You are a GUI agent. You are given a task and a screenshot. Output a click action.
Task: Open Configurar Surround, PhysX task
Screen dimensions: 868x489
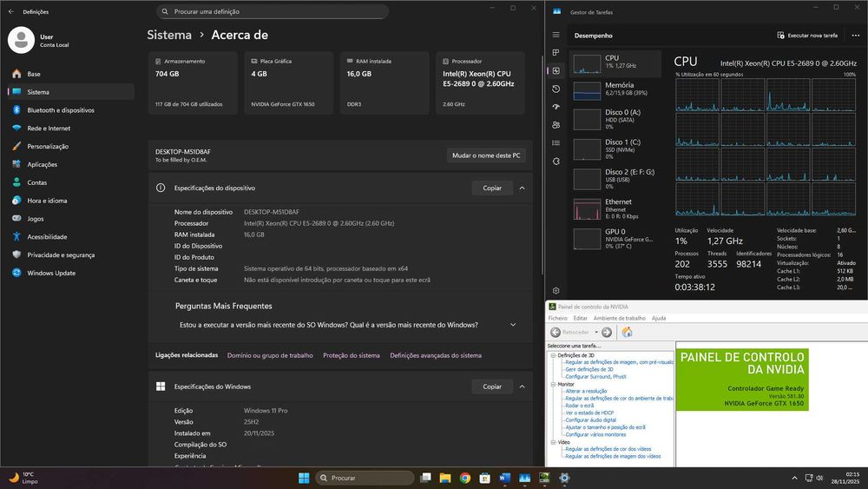595,377
